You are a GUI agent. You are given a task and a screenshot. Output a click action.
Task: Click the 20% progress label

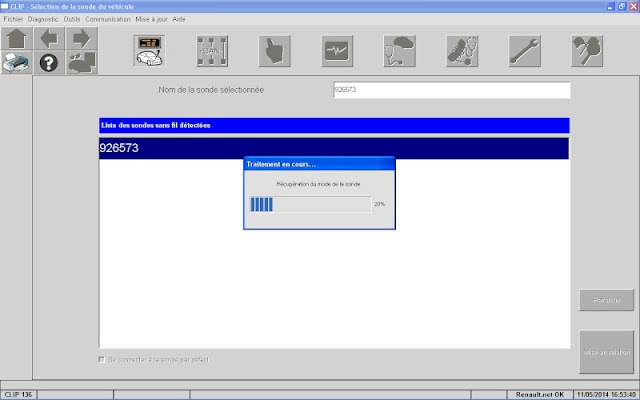[x=380, y=204]
